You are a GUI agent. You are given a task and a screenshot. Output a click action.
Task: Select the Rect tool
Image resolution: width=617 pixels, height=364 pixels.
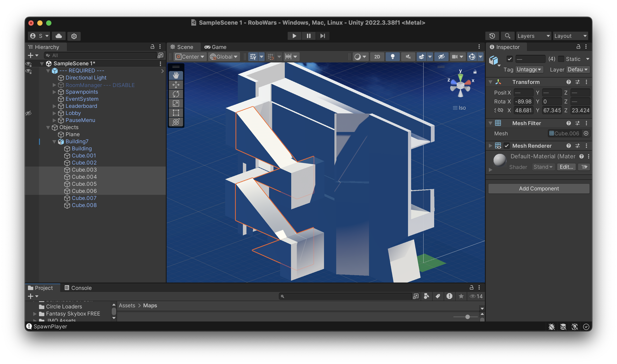pos(176,113)
